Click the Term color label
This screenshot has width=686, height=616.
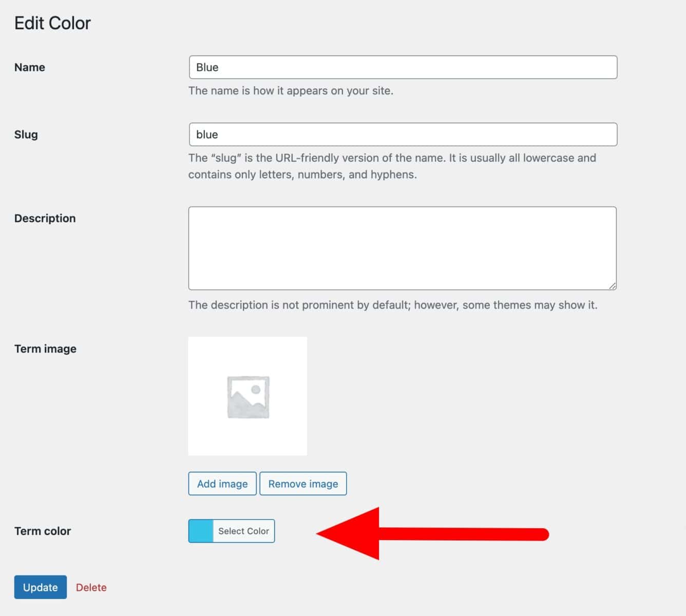click(x=43, y=531)
